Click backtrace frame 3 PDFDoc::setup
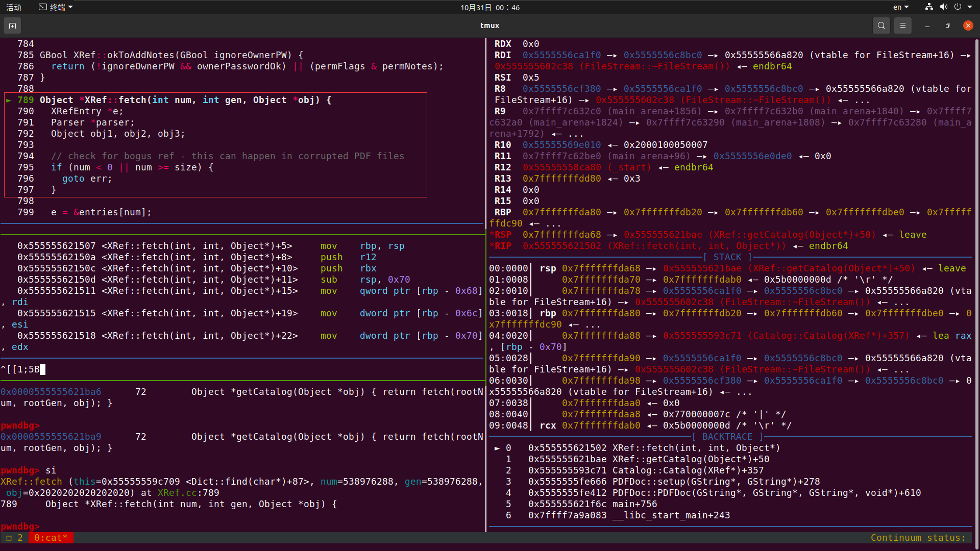 tap(663, 482)
